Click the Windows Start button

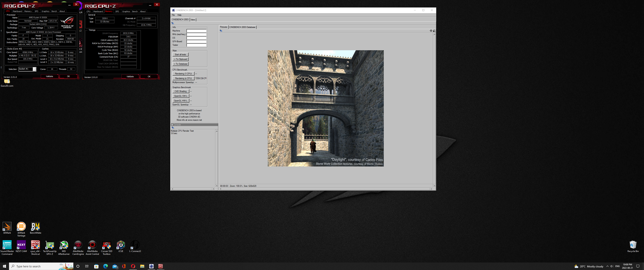point(4,266)
